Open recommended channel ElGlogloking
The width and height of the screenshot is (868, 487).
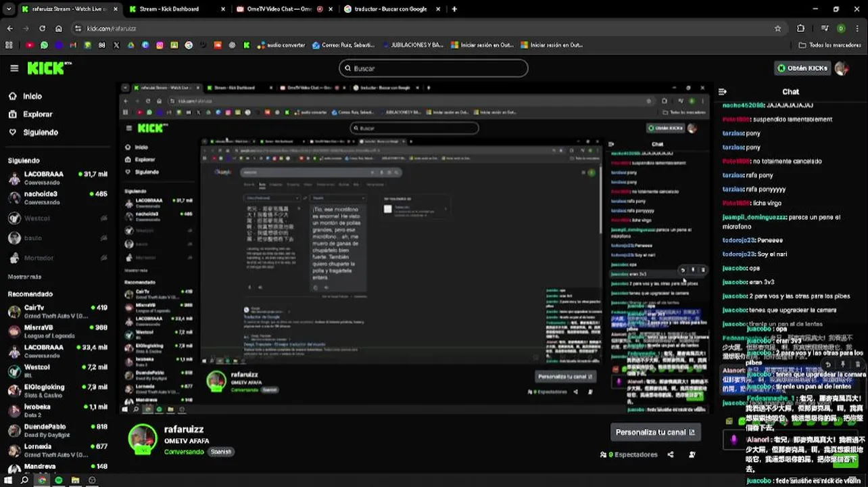pos(57,391)
